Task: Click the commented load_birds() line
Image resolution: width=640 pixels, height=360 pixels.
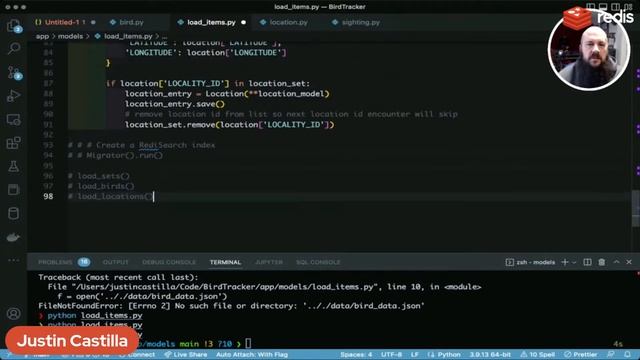Action: (x=101, y=186)
